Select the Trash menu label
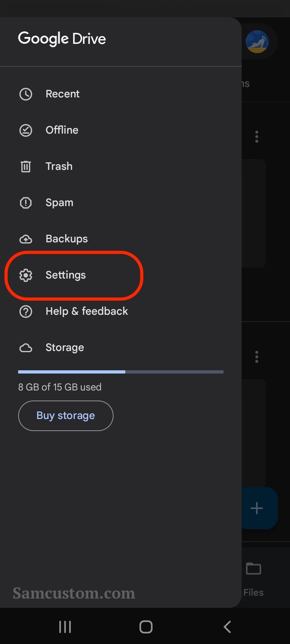Viewport: 290px width, 644px height. pyautogui.click(x=59, y=166)
